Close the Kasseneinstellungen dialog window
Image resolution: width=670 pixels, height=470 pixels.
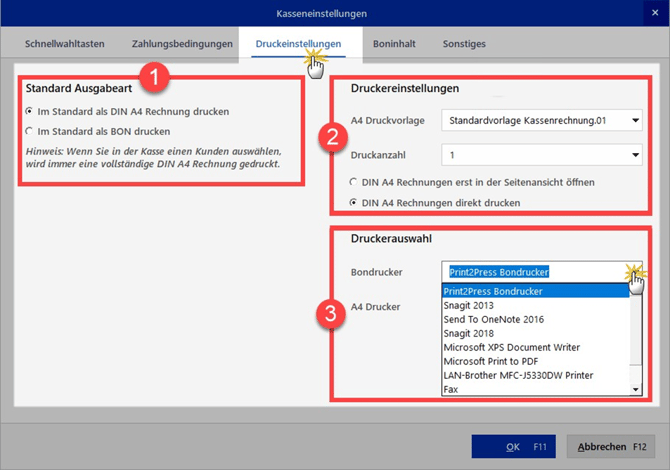coord(654,13)
